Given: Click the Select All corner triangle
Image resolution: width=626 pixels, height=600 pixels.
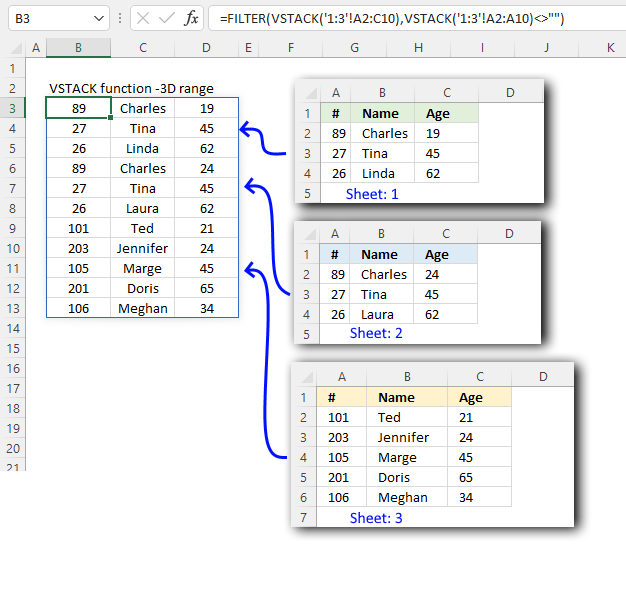Looking at the screenshot, I should 16,48.
